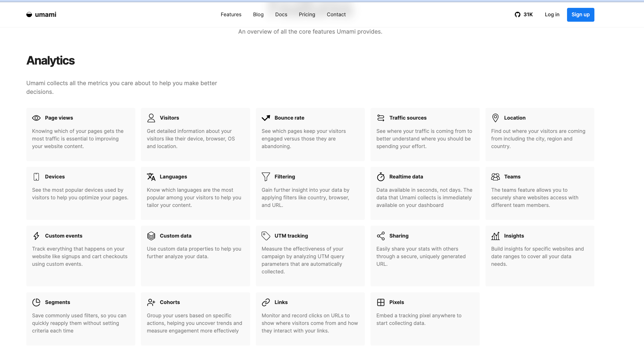The width and height of the screenshot is (644, 358).
Task: Go to the Pricing page
Action: pyautogui.click(x=307, y=15)
